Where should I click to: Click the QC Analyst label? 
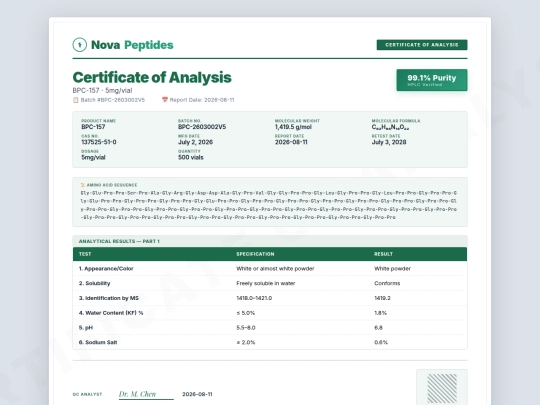click(x=87, y=394)
